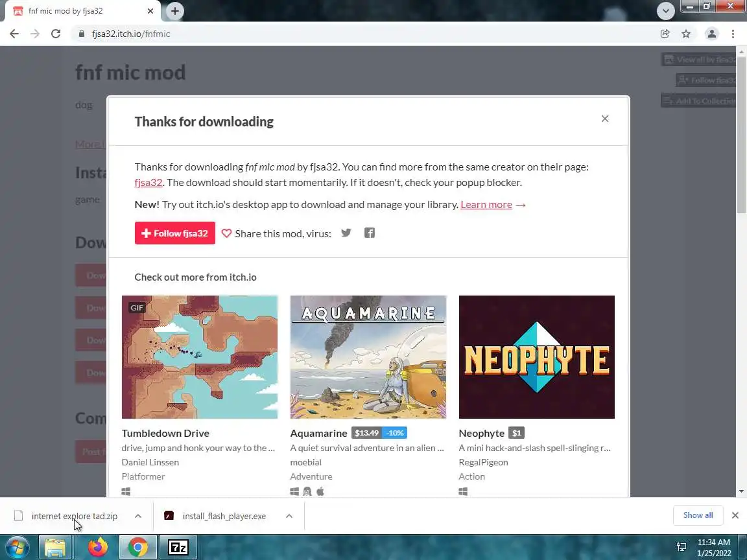Click the taskbar clock showing 11:34 AM
747x560 pixels.
(x=714, y=548)
